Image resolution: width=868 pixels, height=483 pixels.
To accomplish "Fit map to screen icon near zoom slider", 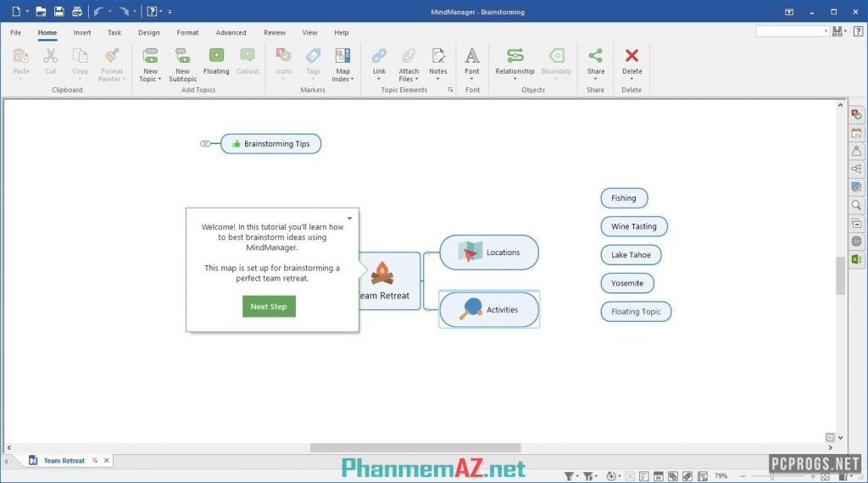I will click(x=826, y=476).
